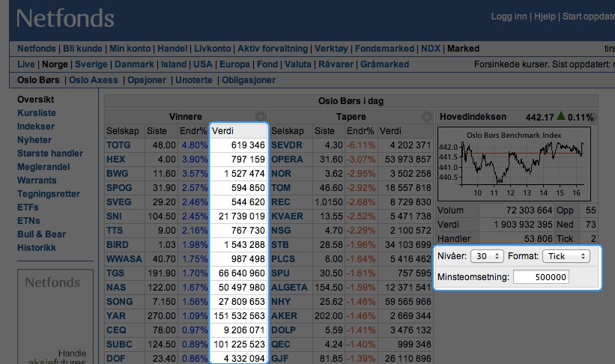
Task: Click the Netfonds logo in the header
Action: pos(65,19)
